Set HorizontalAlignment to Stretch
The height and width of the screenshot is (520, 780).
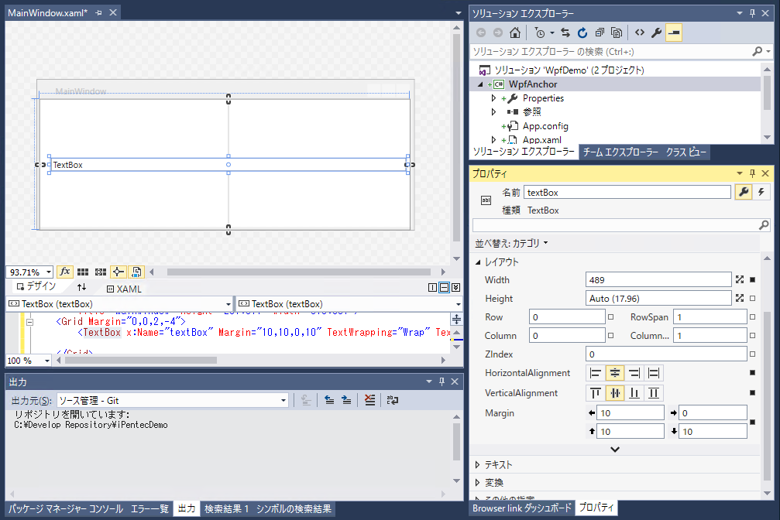click(x=654, y=373)
